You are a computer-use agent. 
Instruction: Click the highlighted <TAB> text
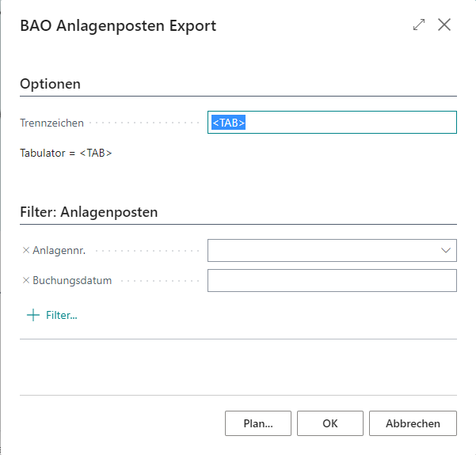(x=229, y=123)
